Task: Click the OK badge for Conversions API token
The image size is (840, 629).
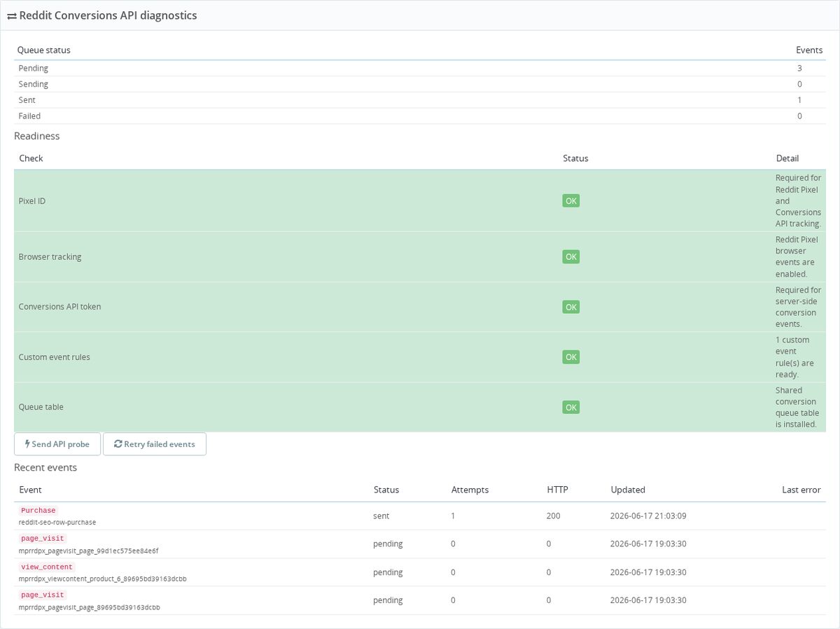Action: pyautogui.click(x=571, y=307)
